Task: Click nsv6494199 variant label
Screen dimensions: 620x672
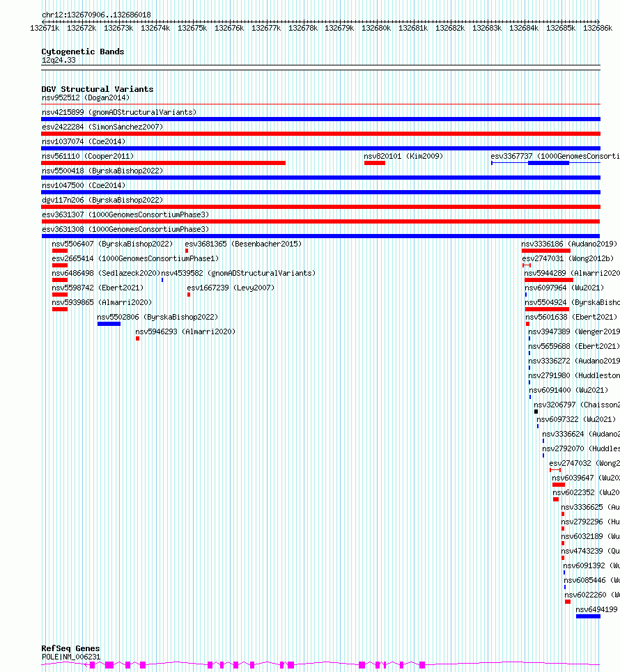Action: [596, 609]
